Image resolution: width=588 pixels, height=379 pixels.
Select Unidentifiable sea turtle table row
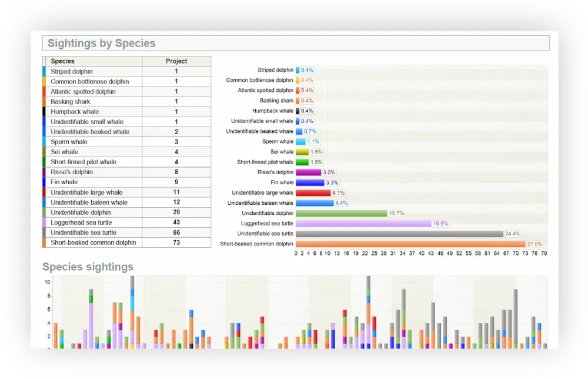click(127, 232)
